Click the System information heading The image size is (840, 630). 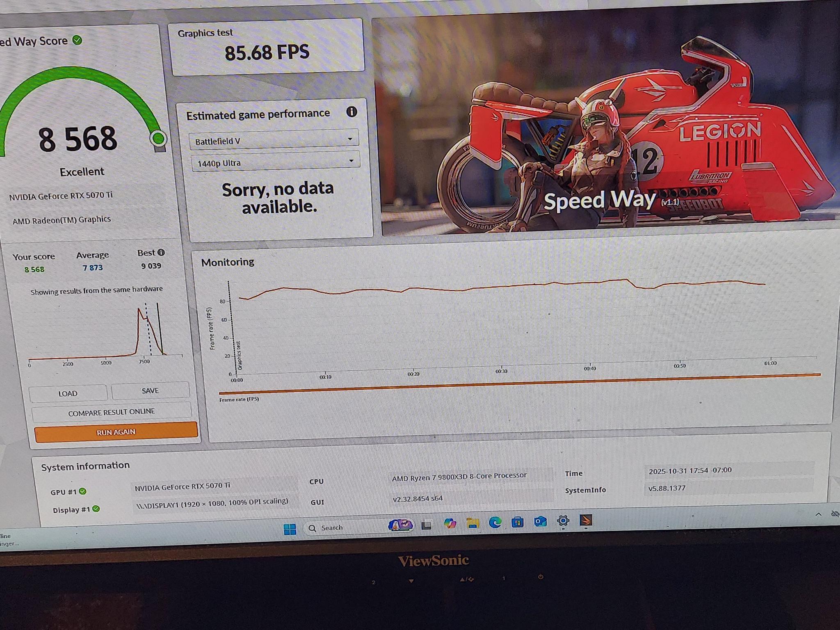(85, 466)
